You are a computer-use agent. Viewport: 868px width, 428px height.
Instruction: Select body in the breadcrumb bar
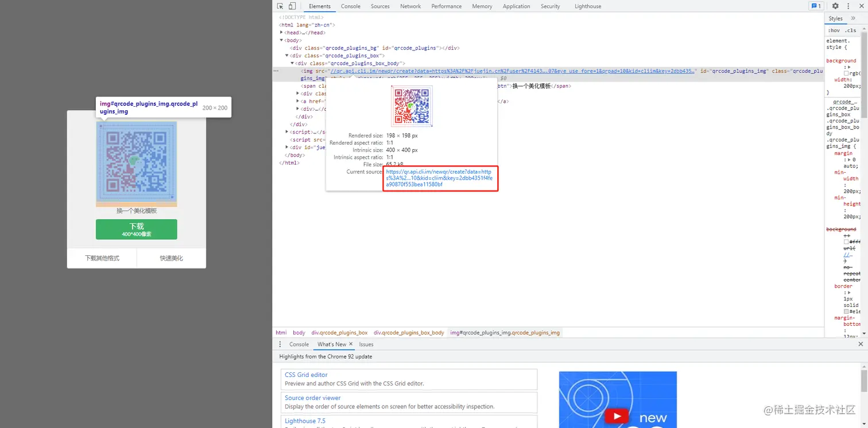pos(299,333)
